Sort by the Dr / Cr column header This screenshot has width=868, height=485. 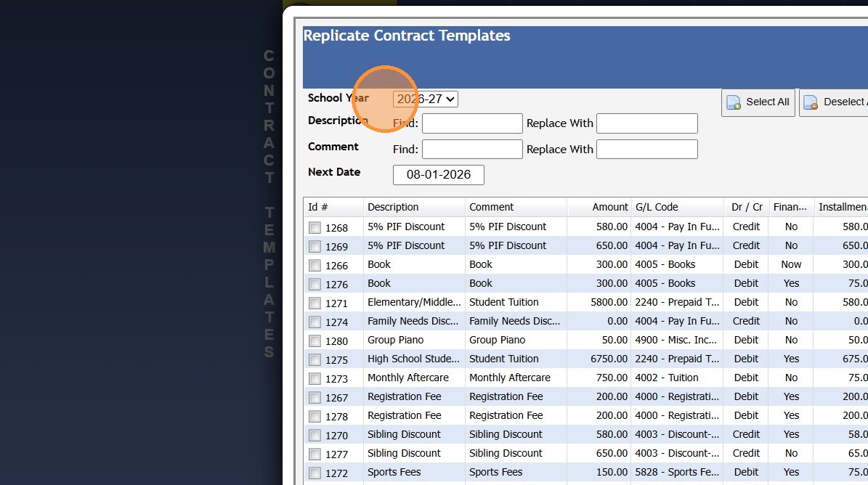(746, 207)
